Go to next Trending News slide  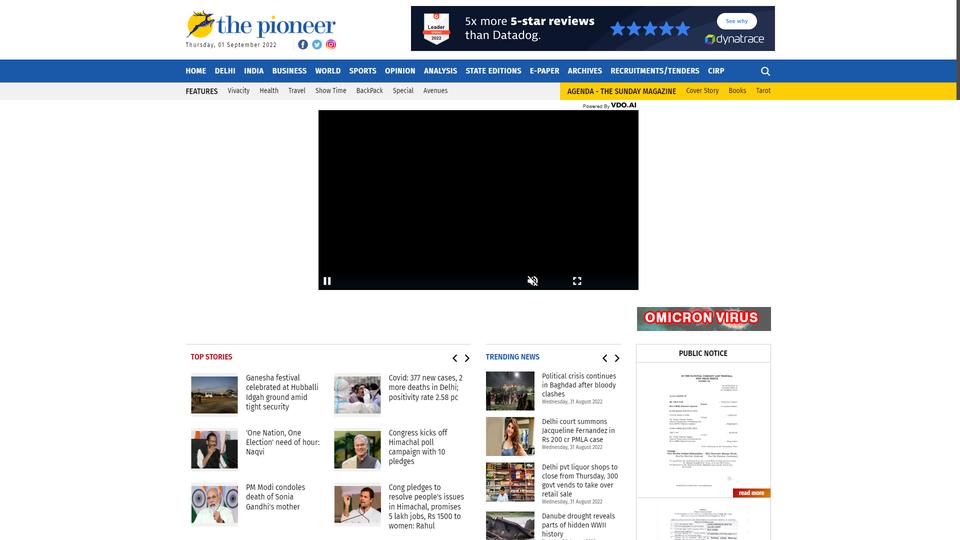617,358
